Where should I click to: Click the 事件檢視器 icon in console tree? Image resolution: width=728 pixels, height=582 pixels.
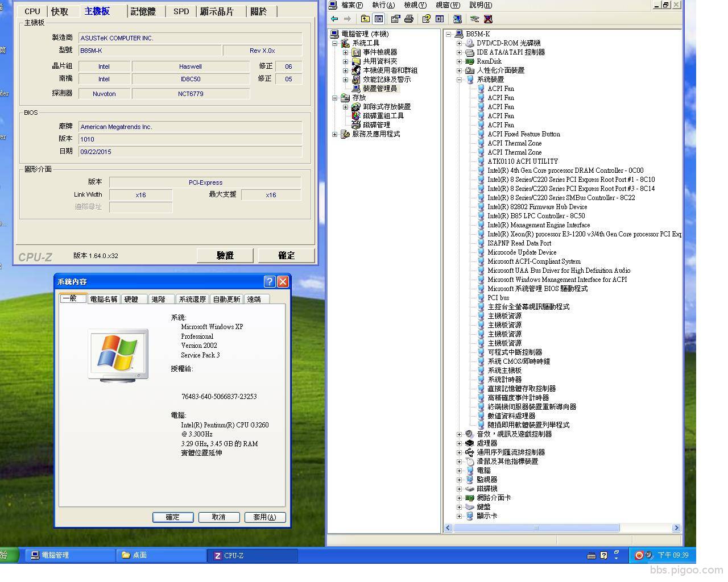coord(356,52)
